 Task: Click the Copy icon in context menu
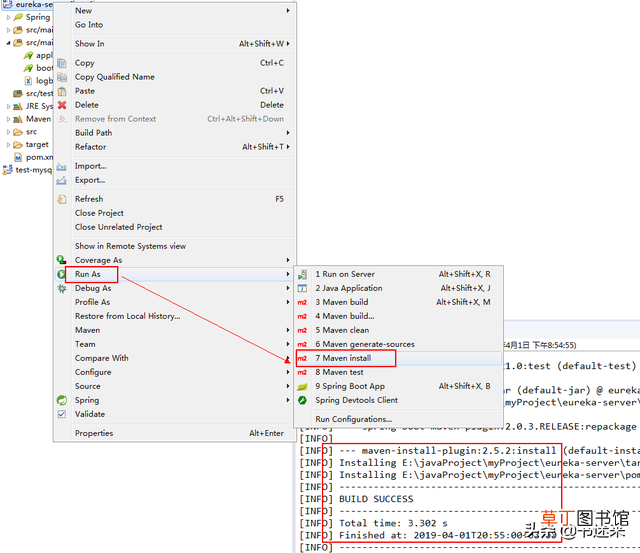coord(62,63)
